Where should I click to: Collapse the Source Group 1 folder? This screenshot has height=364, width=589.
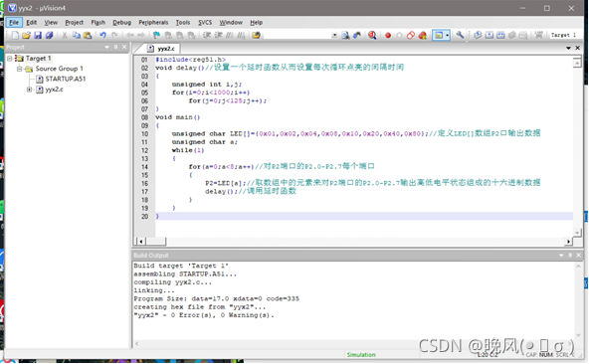coord(19,69)
